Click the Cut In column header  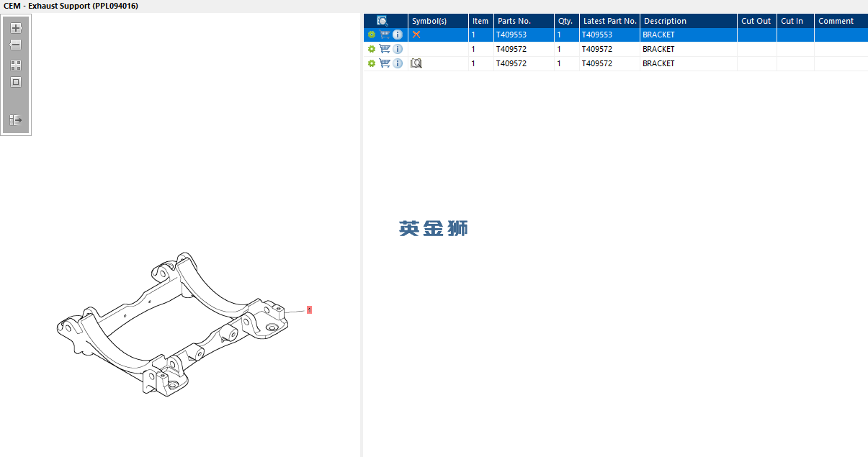795,21
